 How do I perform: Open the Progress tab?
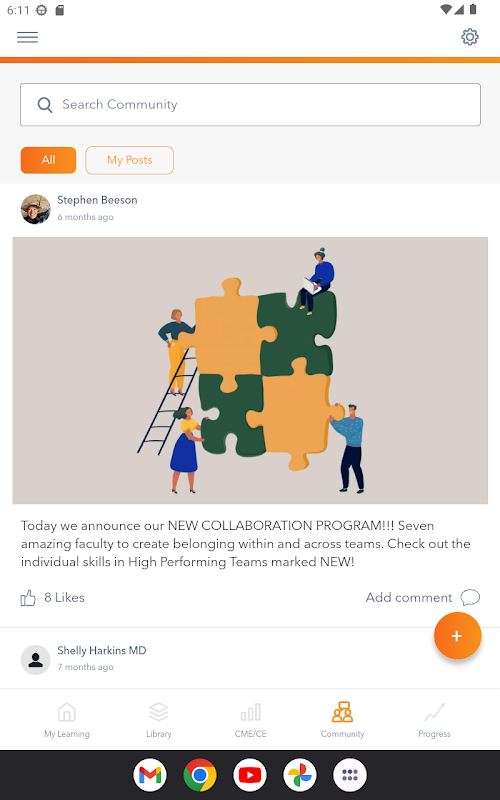(x=434, y=720)
